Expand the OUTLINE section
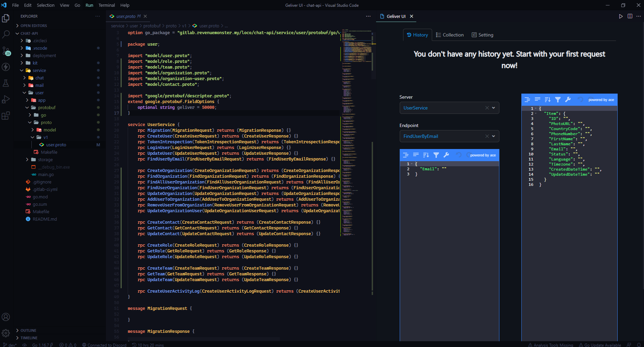This screenshot has width=644, height=347. click(x=60, y=330)
